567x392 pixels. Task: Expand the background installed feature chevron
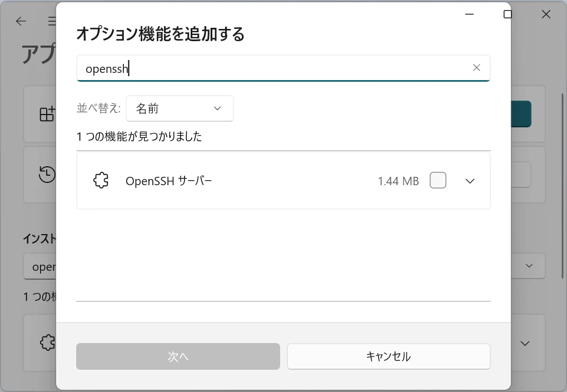[525, 343]
